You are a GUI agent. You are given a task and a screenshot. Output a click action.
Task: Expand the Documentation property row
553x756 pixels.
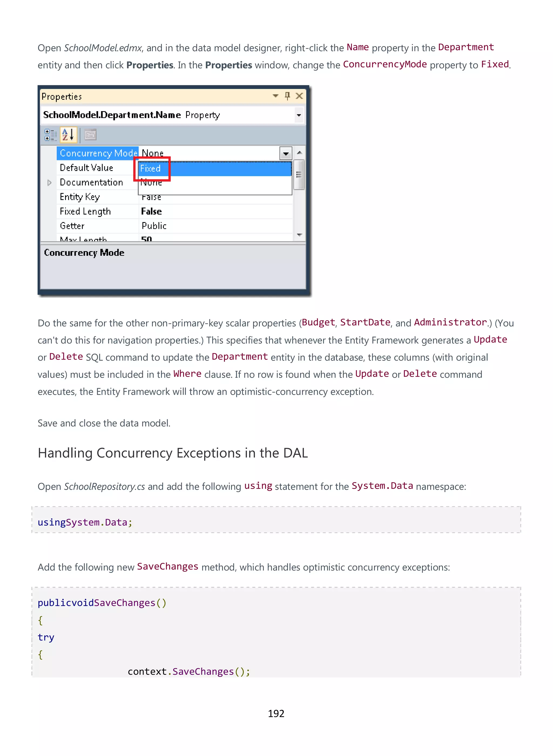coord(49,183)
